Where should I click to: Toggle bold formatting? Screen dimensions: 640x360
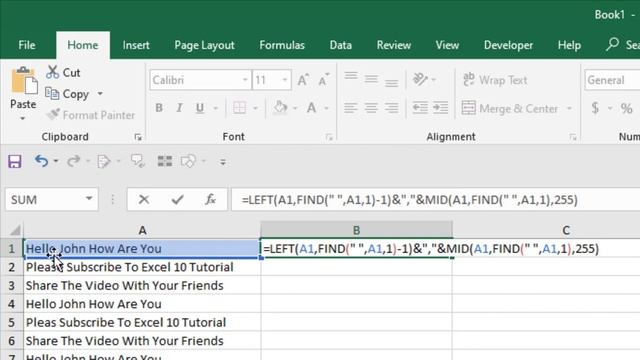[159, 108]
